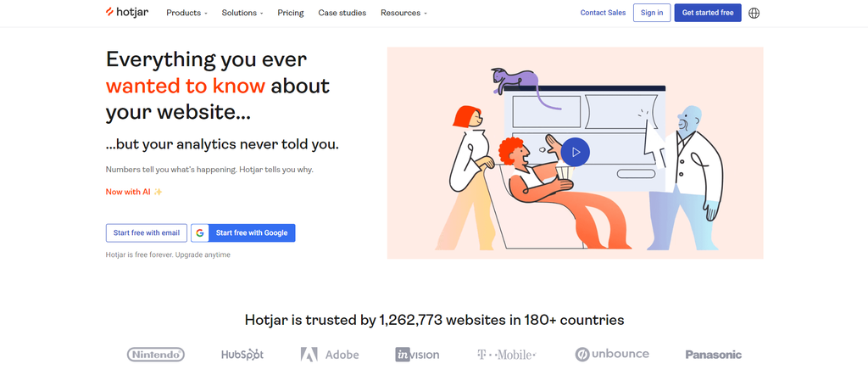The width and height of the screenshot is (868, 386).
Task: Play the hero video with the play button
Action: 576,152
